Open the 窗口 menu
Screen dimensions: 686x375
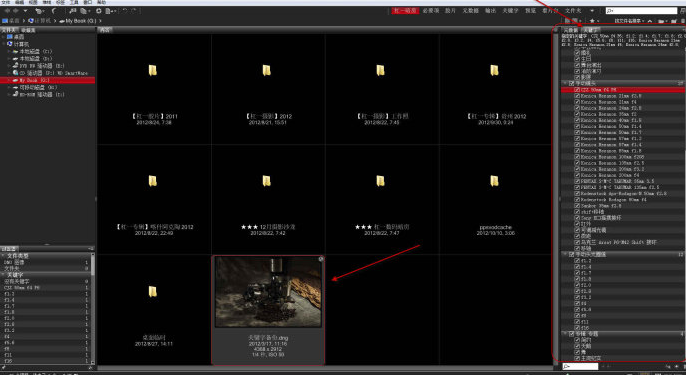(88, 2)
